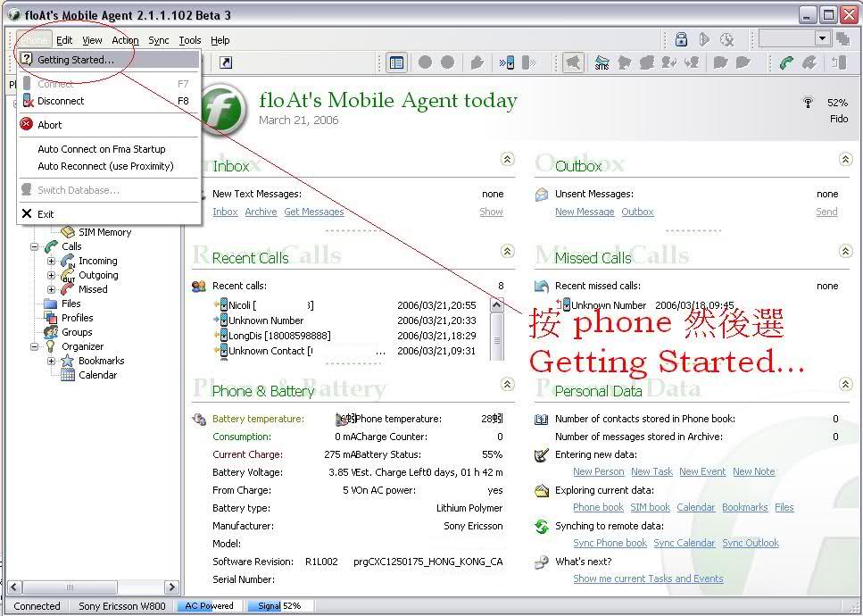Click the small arrow-in-box toolbar icon

click(x=226, y=62)
